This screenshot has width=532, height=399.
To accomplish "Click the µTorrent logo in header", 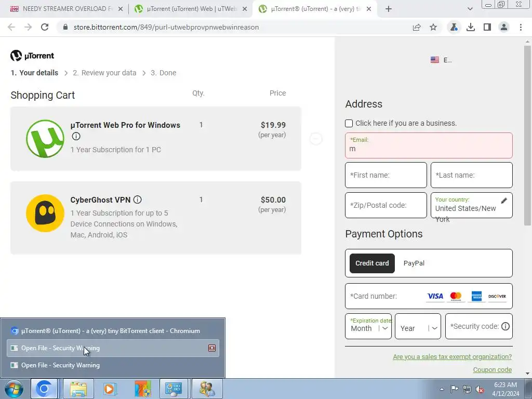I will (x=32, y=56).
